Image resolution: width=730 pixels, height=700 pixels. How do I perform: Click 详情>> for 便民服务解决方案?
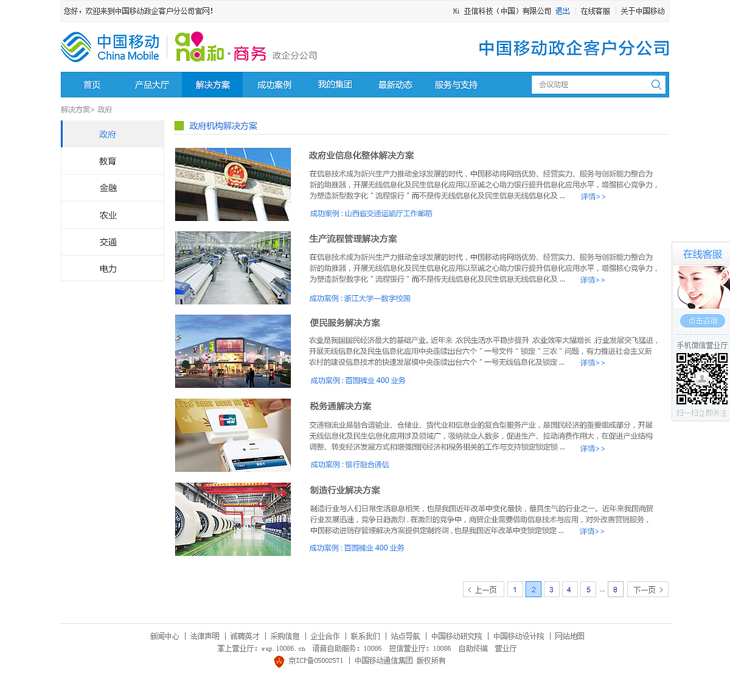593,363
